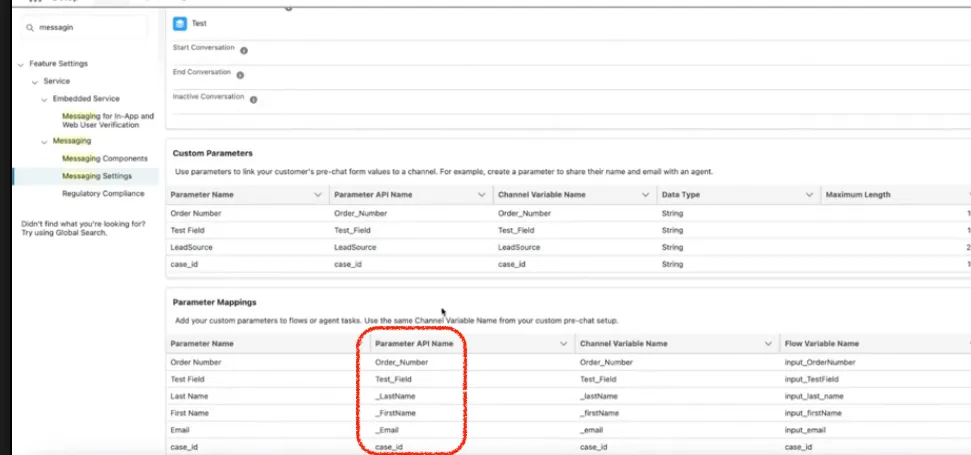Screen dimensions: 971x455
Task: Collapse the Feature Settings tree node
Action: coord(21,64)
